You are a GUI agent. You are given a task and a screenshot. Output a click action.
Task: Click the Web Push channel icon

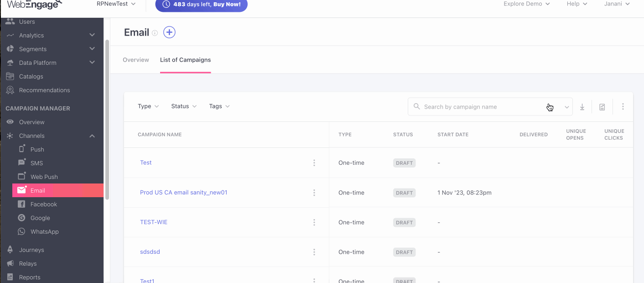pos(21,176)
